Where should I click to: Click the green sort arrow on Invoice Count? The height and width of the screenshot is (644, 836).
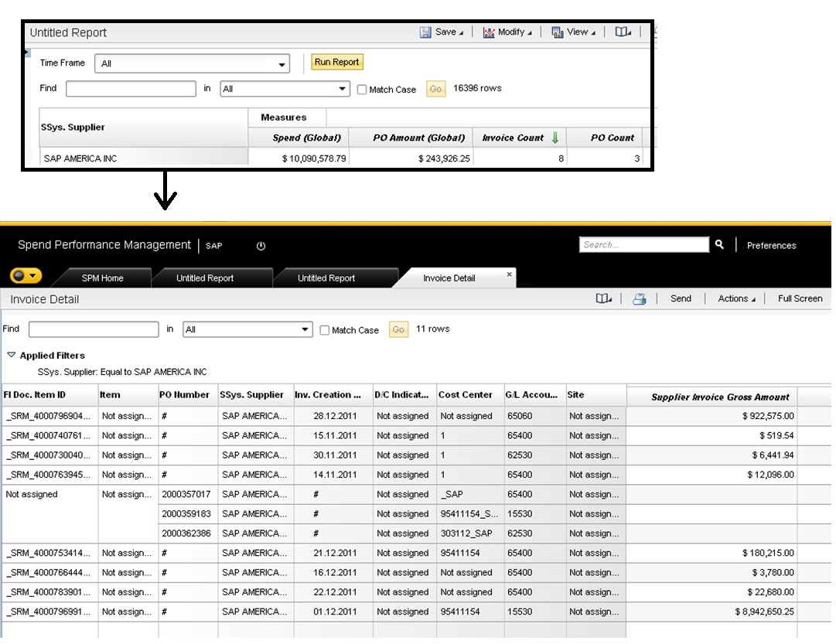555,138
